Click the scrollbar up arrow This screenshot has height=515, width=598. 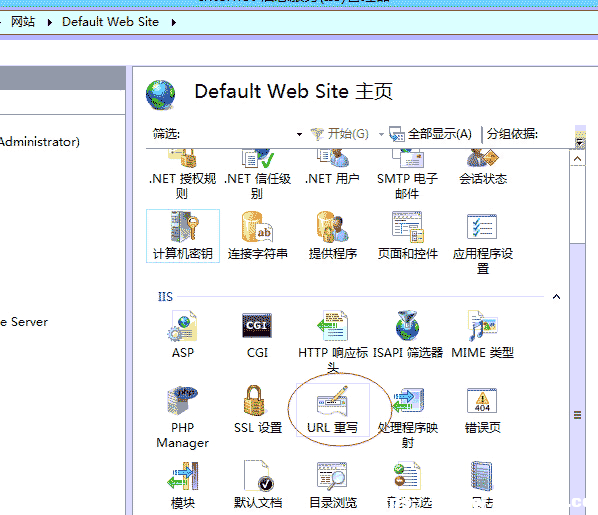(x=577, y=159)
